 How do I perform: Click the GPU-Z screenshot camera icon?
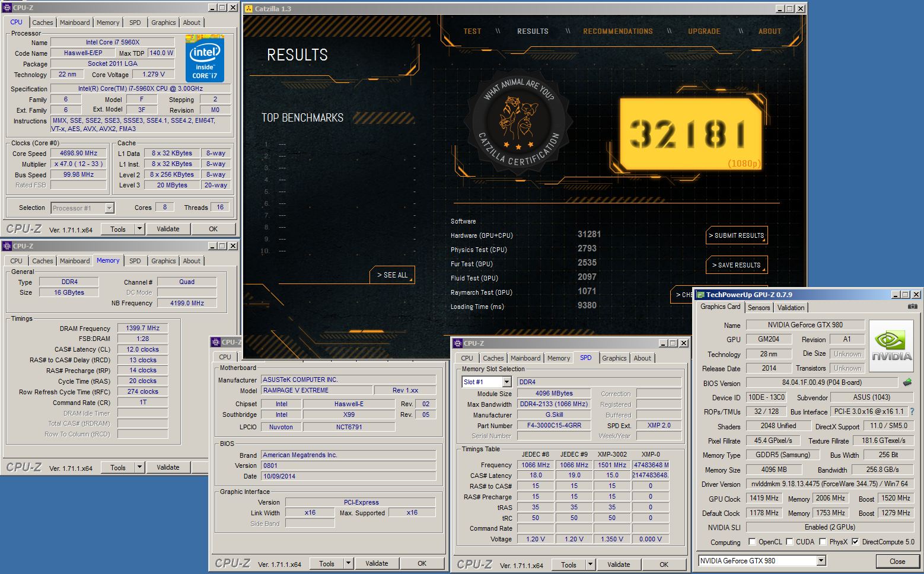click(913, 307)
